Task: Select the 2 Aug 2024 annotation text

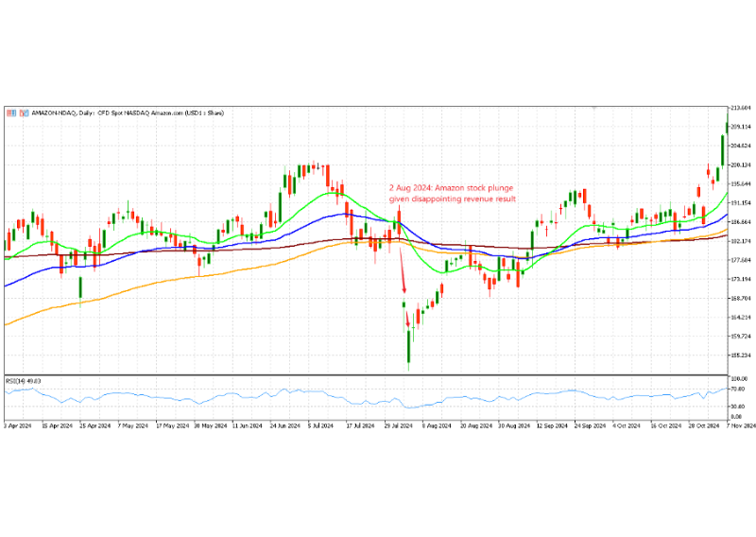Action: pyautogui.click(x=453, y=193)
